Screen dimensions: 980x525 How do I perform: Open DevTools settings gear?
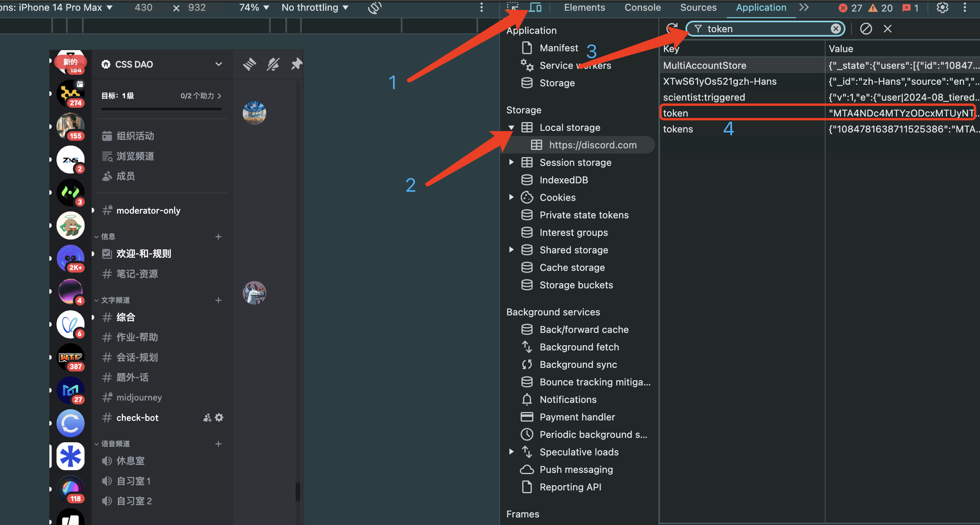(942, 8)
